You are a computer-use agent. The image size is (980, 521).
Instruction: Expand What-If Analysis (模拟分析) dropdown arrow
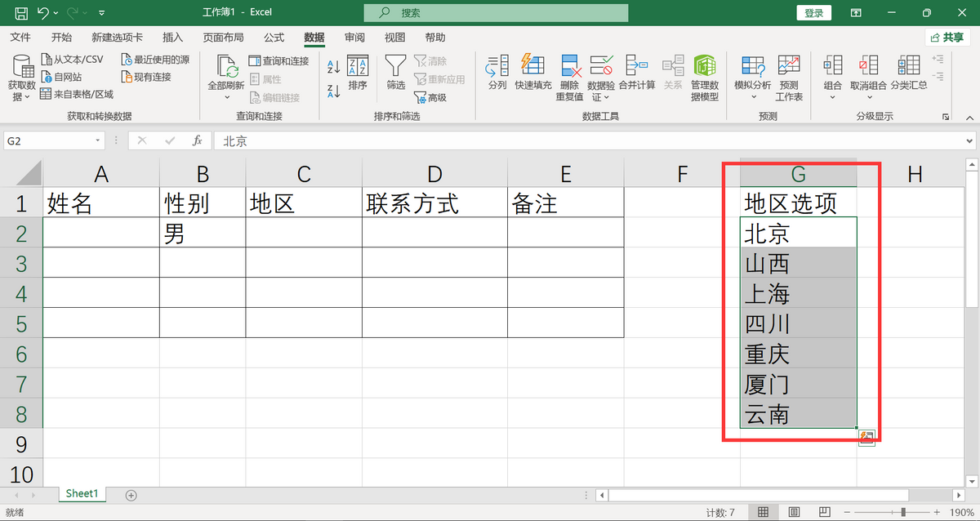(x=752, y=97)
